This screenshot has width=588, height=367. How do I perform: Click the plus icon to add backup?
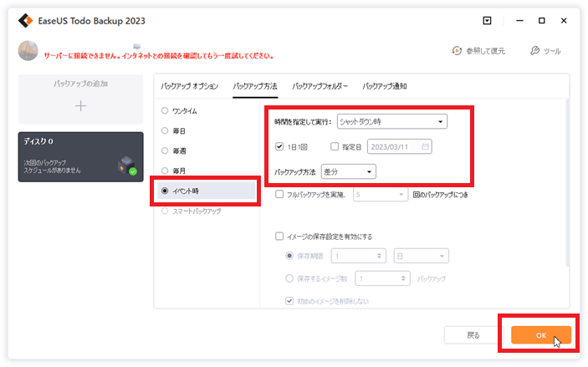pyautogui.click(x=80, y=106)
